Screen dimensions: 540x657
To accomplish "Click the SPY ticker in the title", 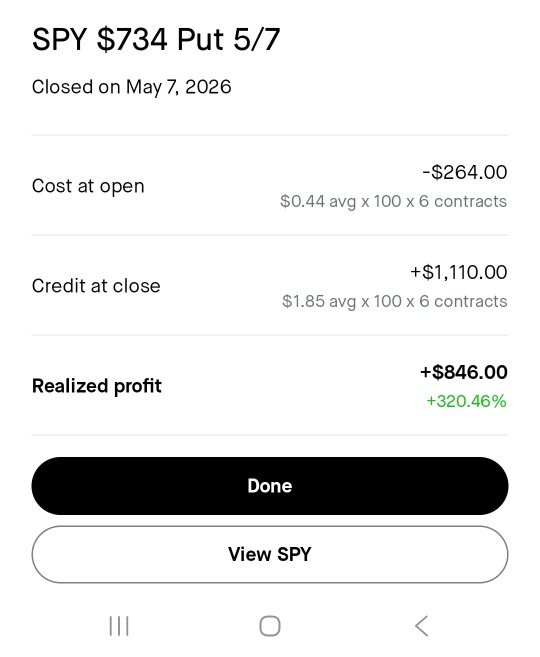I will [x=59, y=39].
